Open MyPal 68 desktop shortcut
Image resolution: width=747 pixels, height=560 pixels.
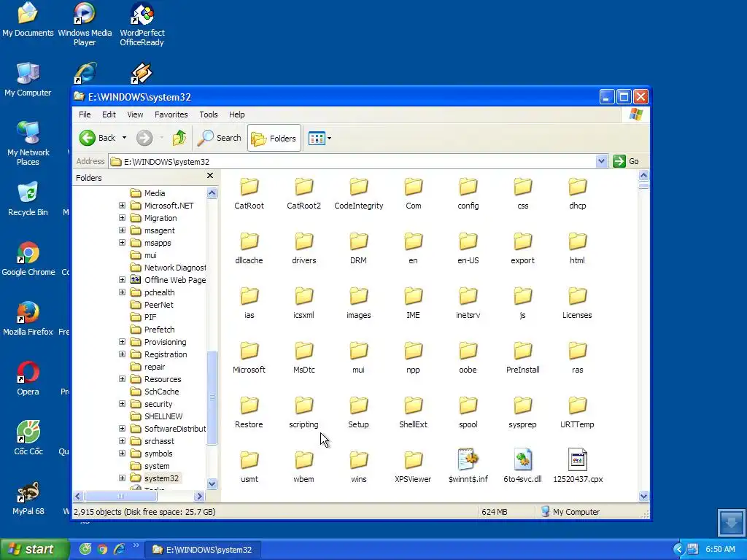pos(28,498)
